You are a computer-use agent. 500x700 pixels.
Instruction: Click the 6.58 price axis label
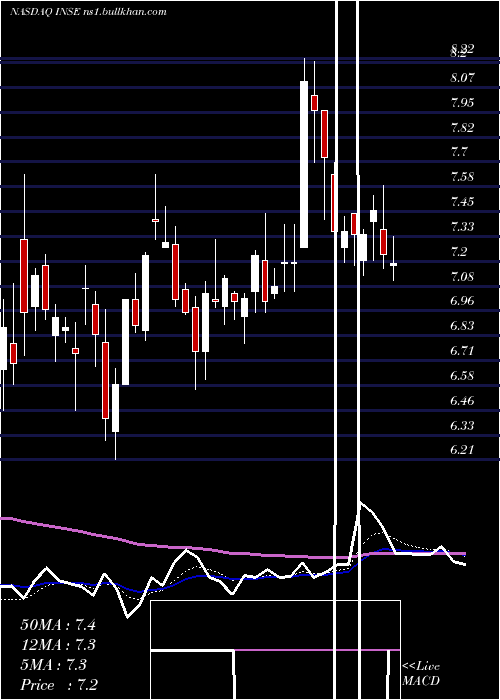(462, 375)
